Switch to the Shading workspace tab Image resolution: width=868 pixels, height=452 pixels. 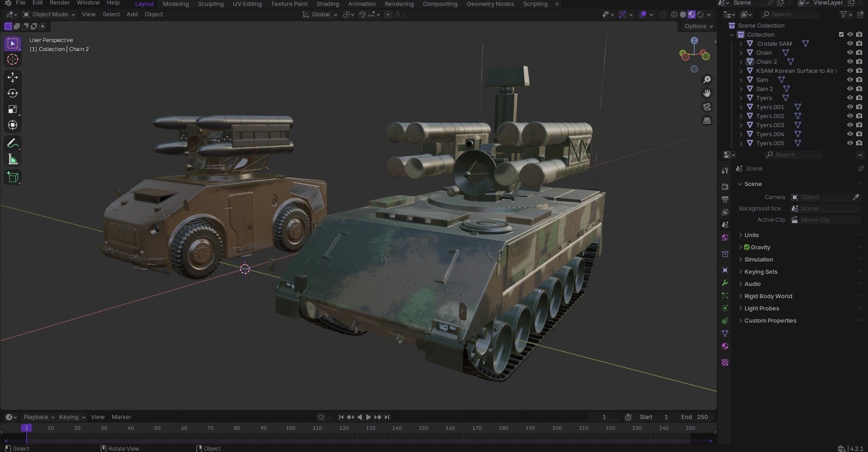tap(327, 4)
